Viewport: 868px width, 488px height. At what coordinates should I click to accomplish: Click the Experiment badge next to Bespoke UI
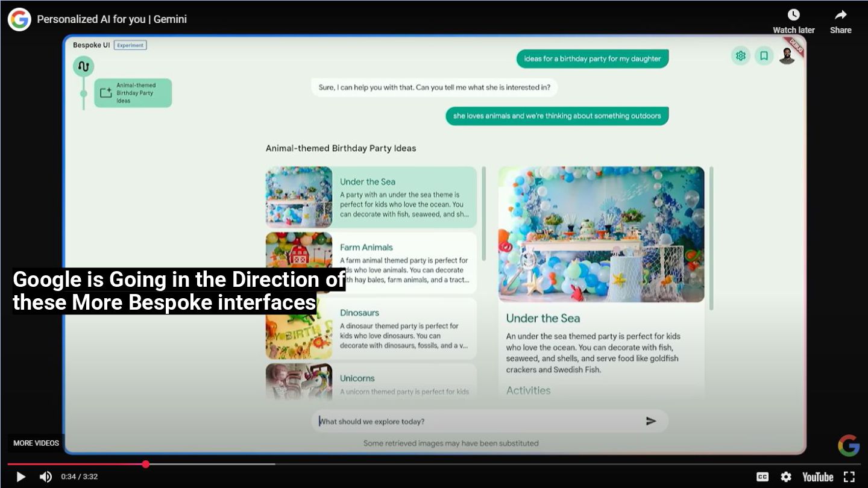[130, 45]
